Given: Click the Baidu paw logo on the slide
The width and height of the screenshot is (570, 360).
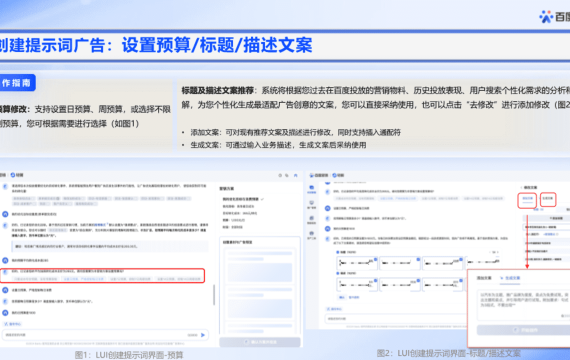Looking at the screenshot, I should (x=546, y=16).
